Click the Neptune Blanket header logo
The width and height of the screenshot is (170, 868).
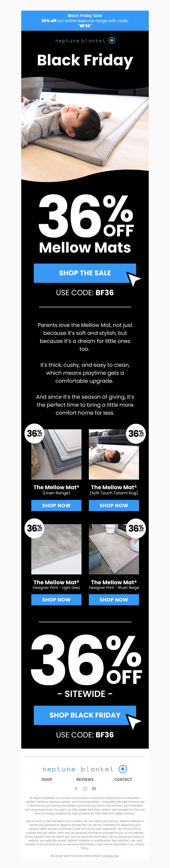[x=85, y=41]
